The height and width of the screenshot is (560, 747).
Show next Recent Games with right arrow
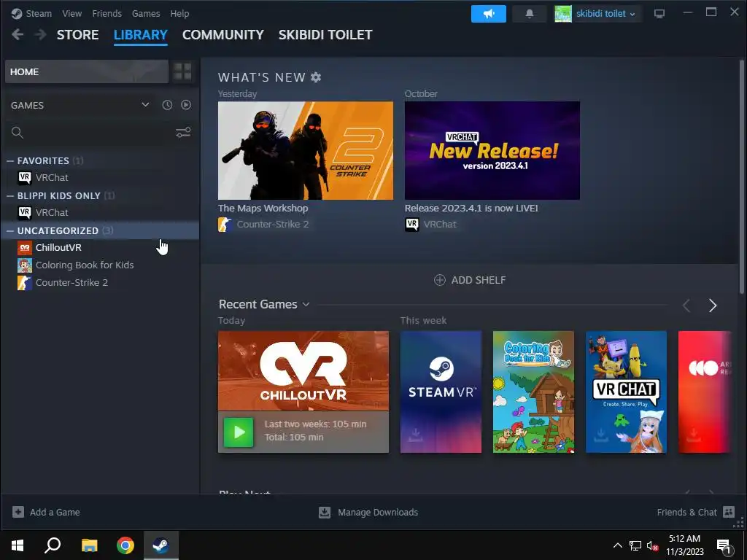(713, 306)
